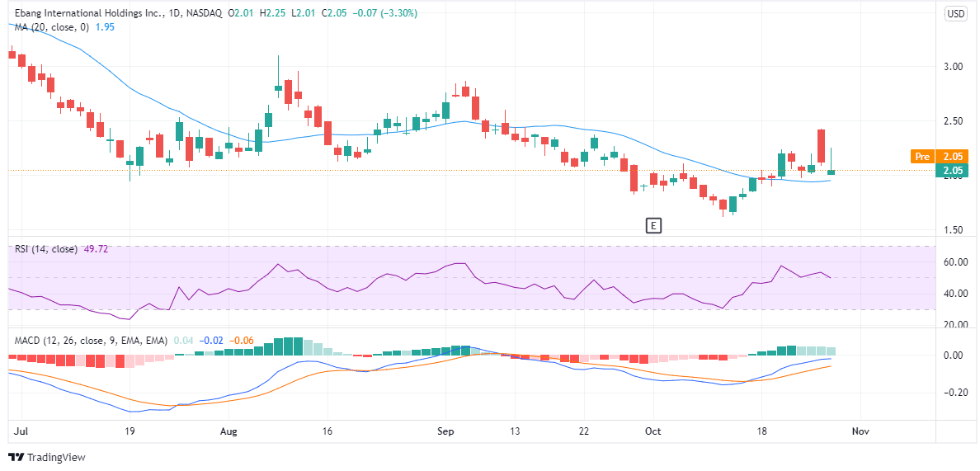Click the 2.50 price axis label
The width and height of the screenshot is (980, 471).
(954, 121)
